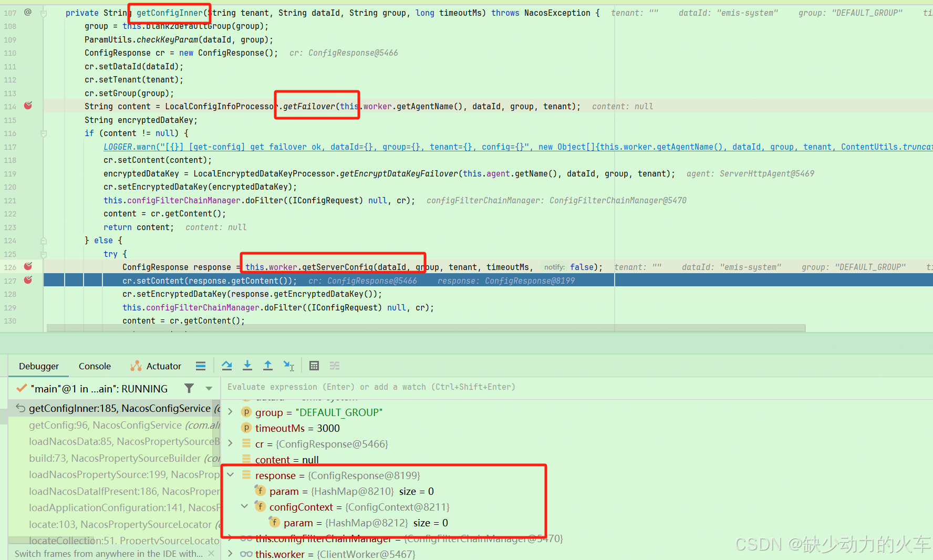The width and height of the screenshot is (933, 560).
Task: Click the object icon beside cr variable
Action: coord(246,444)
